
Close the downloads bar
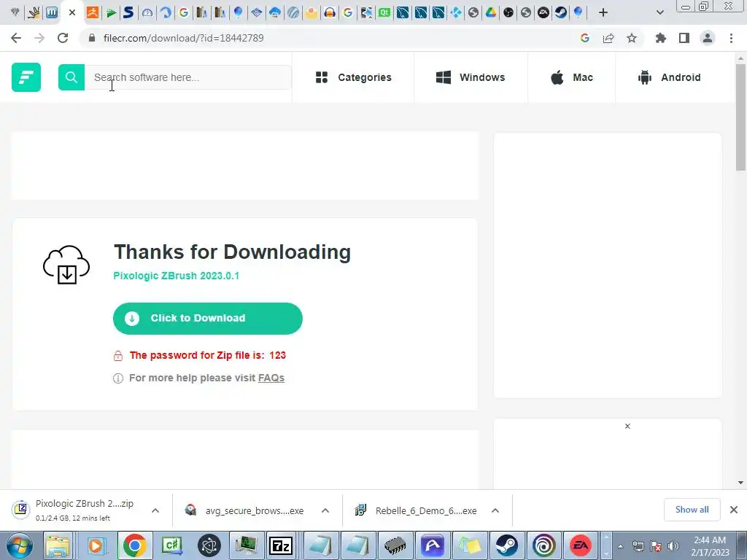pos(734,510)
